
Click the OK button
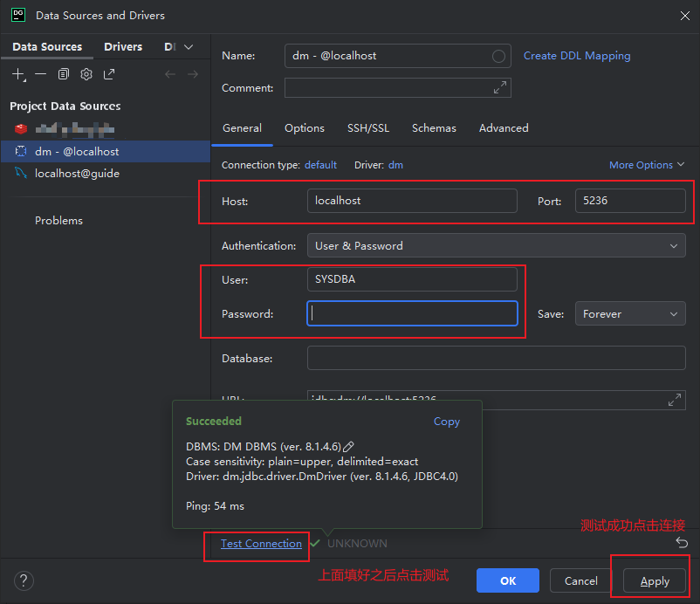coord(508,580)
